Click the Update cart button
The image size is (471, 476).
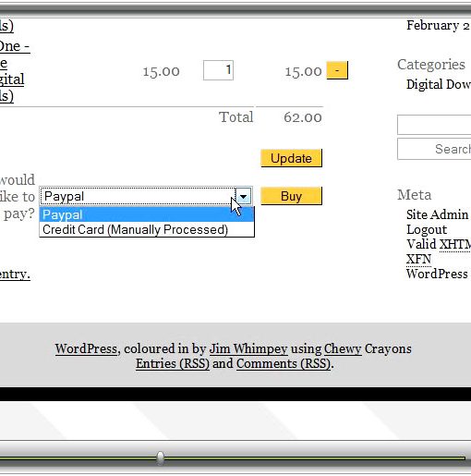coord(291,158)
